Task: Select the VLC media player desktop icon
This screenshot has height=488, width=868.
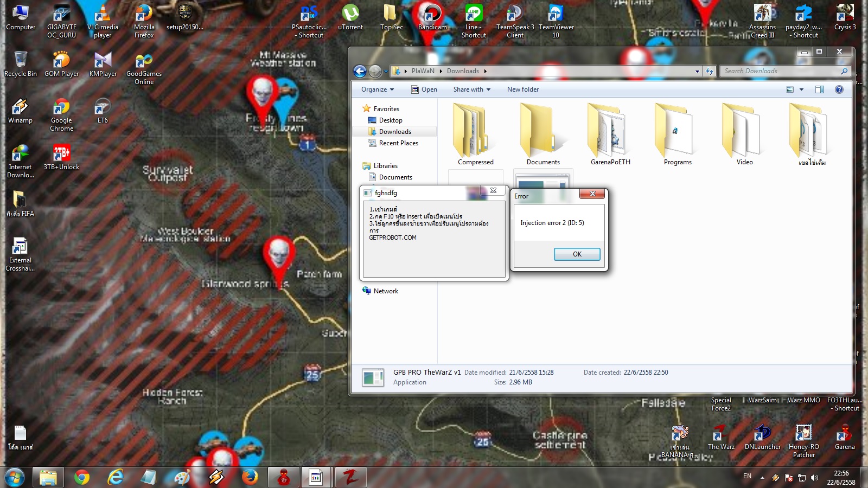Action: tap(103, 21)
